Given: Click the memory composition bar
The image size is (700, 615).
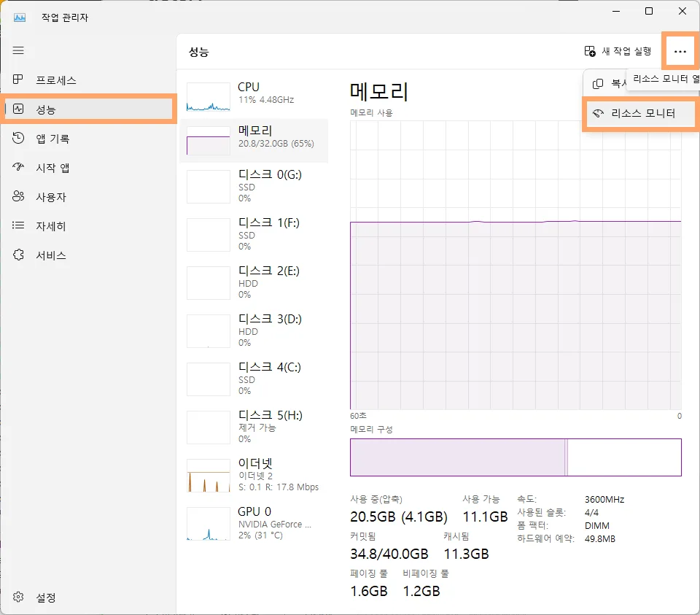Looking at the screenshot, I should point(516,457).
